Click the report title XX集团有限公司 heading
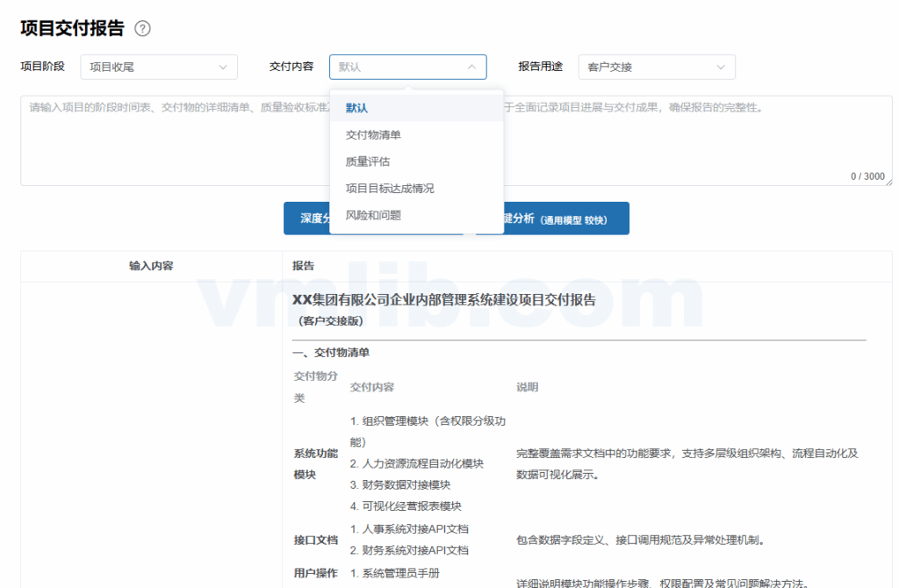The image size is (899, 588). point(443,300)
